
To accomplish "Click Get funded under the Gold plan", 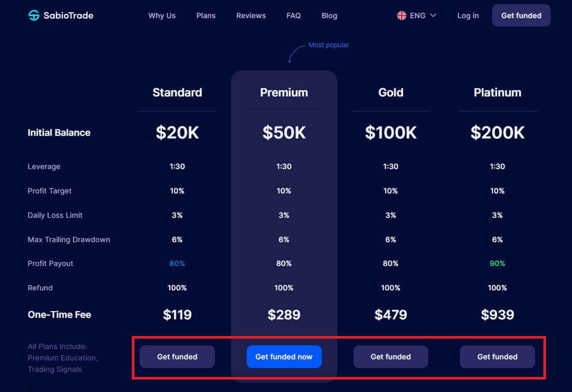I will (390, 357).
